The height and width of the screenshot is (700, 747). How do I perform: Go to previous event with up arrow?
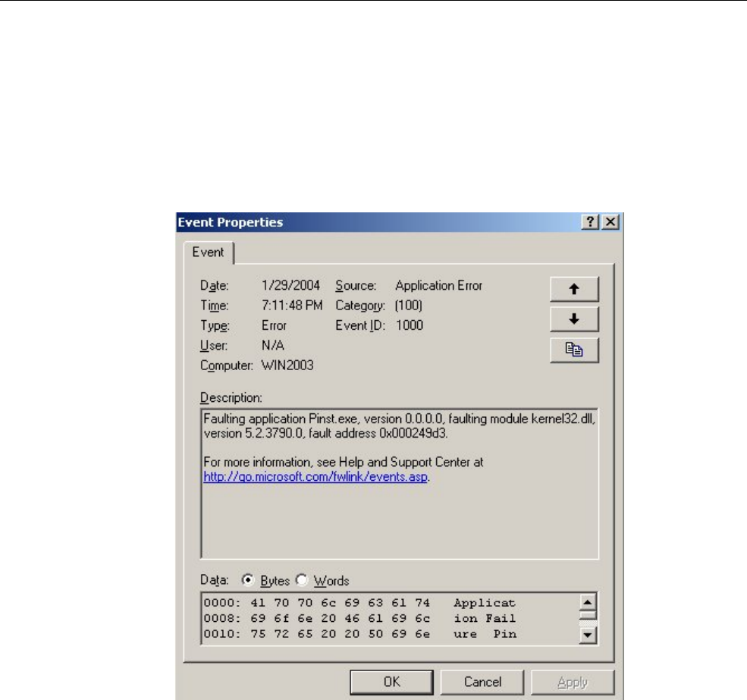[x=574, y=289]
